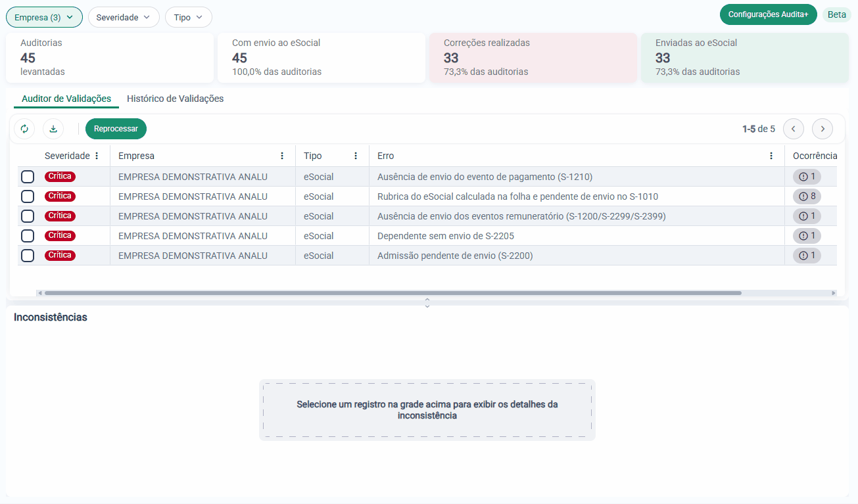This screenshot has height=504, width=858.
Task: Open Configurações Audita+ button
Action: coord(768,14)
